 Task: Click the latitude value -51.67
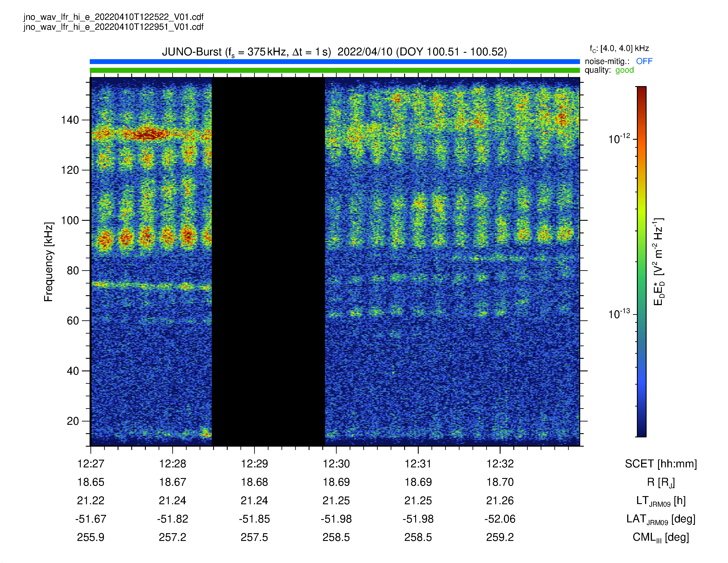tap(91, 519)
